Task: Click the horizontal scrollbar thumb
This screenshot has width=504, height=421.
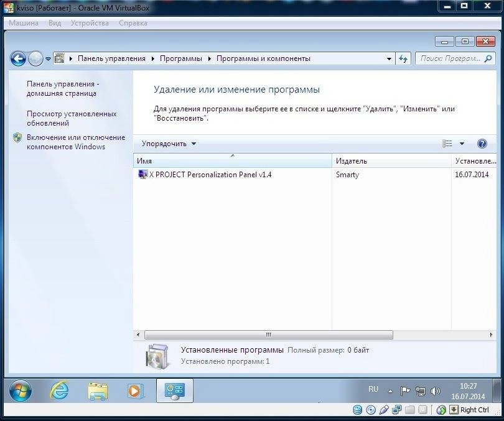Action: 269,335
